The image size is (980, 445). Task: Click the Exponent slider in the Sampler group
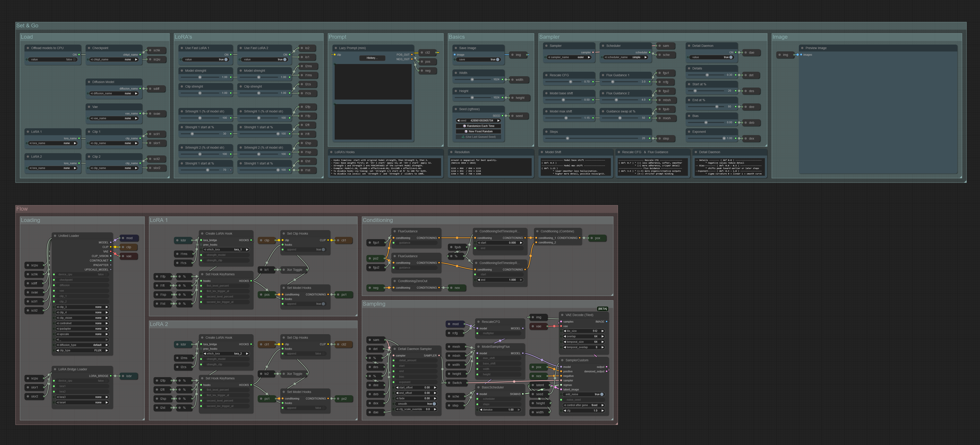(x=706, y=139)
